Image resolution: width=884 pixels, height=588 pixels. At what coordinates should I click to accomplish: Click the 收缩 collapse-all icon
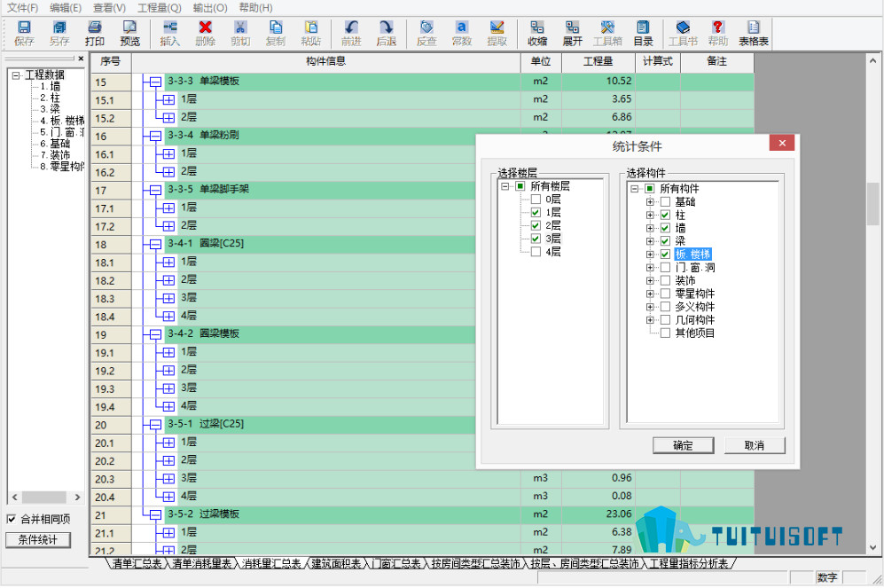[537, 27]
